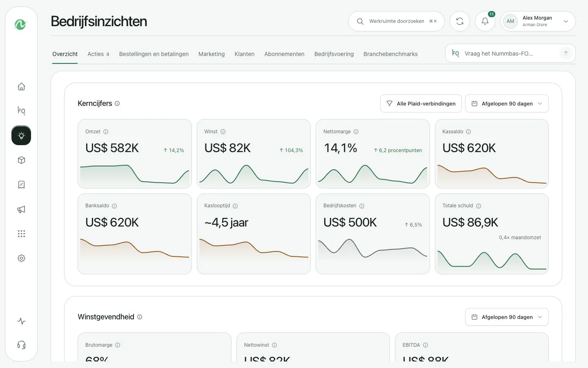This screenshot has height=368, width=588.
Task: Open the settings gear sidebar icon
Action: click(x=21, y=258)
